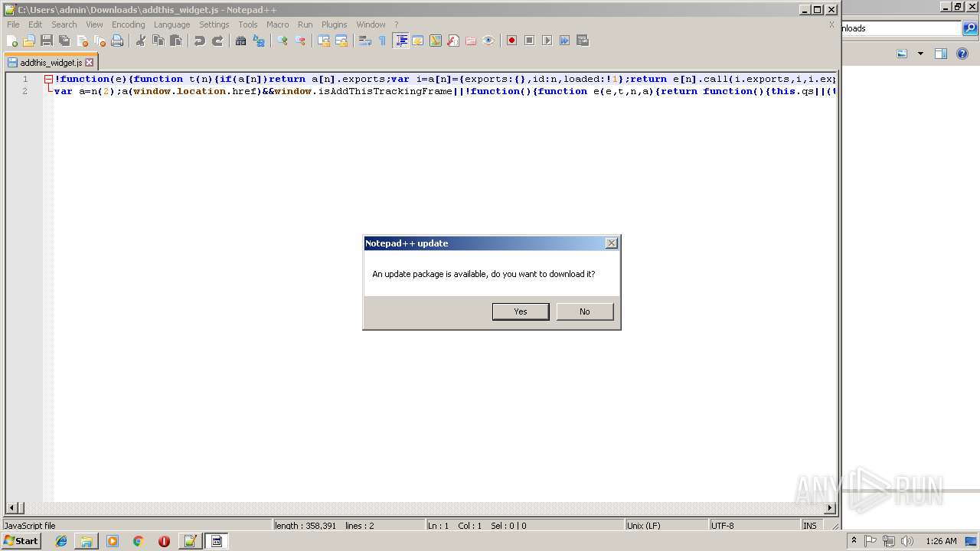Open Find with the binoculars icon
The width and height of the screenshot is (980, 551).
(x=240, y=41)
